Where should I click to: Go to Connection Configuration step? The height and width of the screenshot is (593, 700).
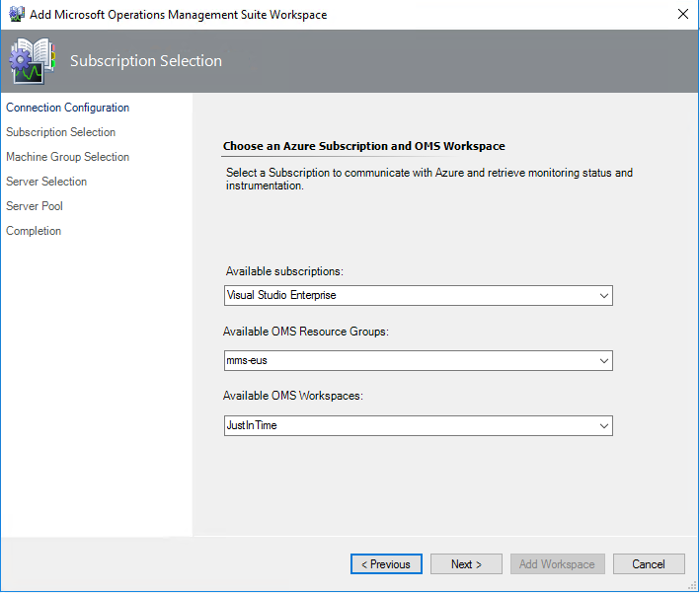(67, 108)
